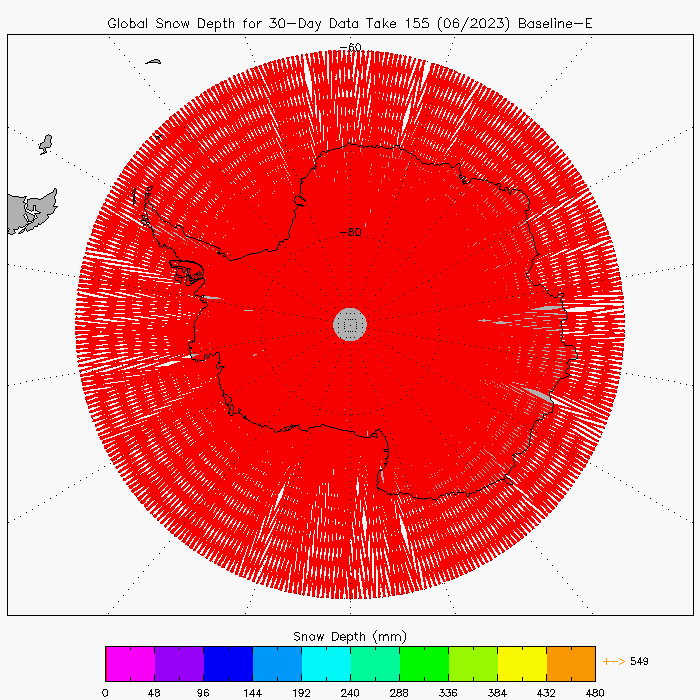Image resolution: width=700 pixels, height=700 pixels.
Task: Click the 549 maximum value indicator
Action: coord(625,661)
